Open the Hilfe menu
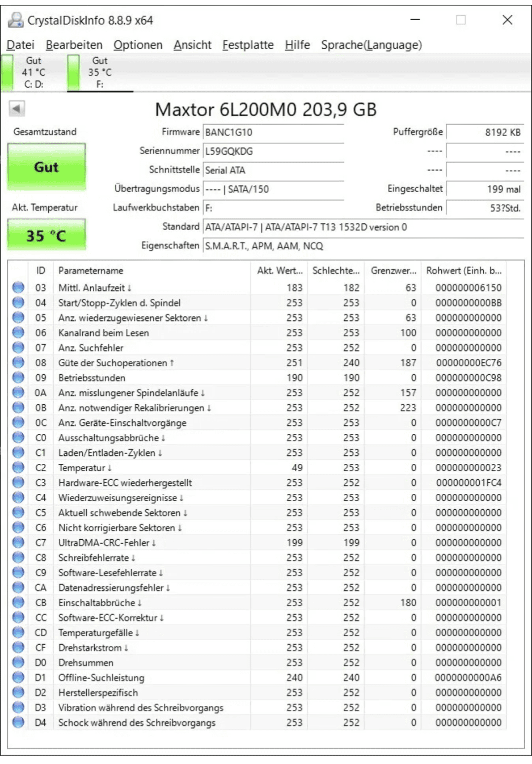 (297, 45)
